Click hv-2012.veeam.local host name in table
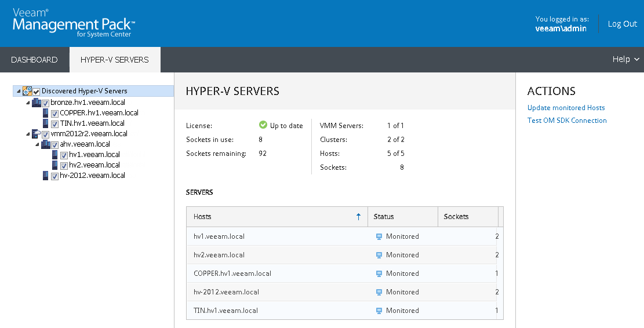Screen dimensions: 644x328 [226, 292]
